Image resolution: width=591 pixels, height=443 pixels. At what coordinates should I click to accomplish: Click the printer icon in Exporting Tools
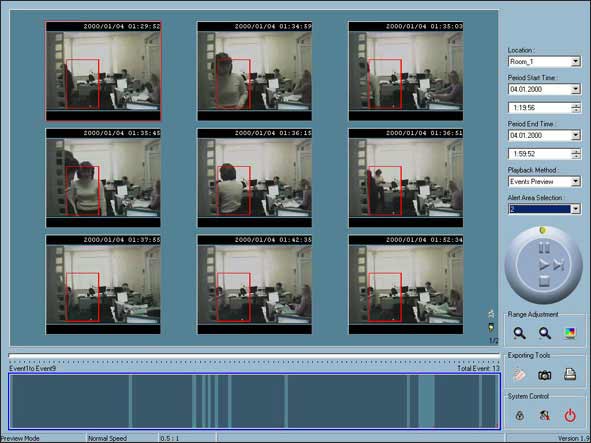pyautogui.click(x=570, y=374)
